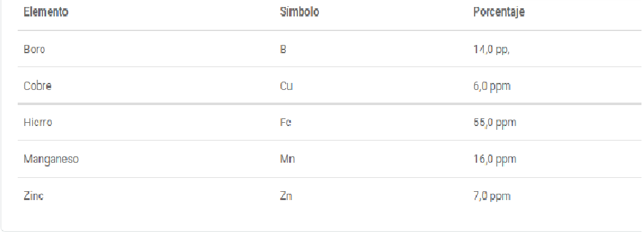The height and width of the screenshot is (233, 644).
Task: Click the Simbolo column header
Action: coord(299,12)
